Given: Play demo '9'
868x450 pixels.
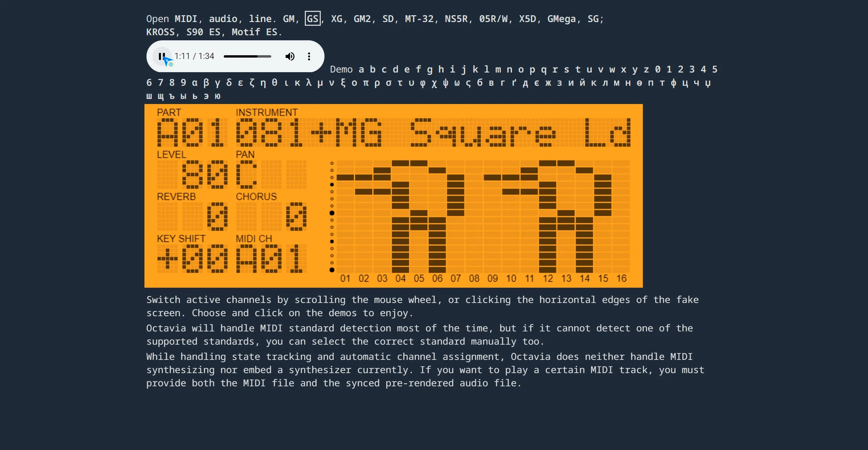Looking at the screenshot, I should click(x=183, y=82).
